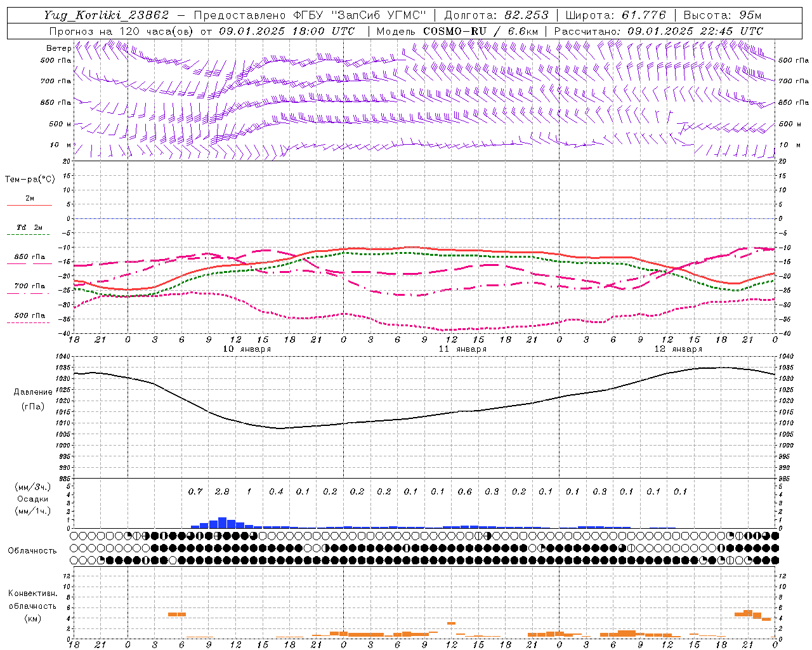Viewport: 812px width, 650px height.
Task: Click the 700 гПа entry in temperature legend
Action: pos(30,286)
